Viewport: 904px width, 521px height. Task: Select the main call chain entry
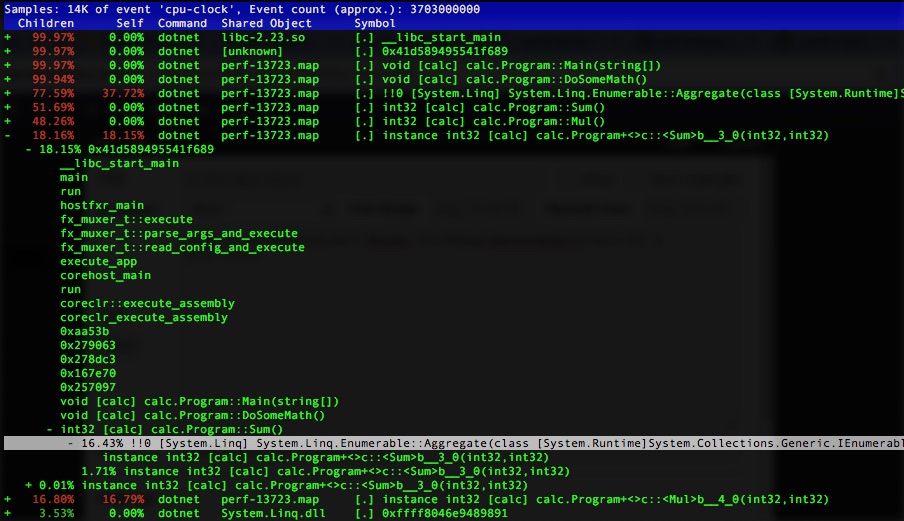pos(74,178)
